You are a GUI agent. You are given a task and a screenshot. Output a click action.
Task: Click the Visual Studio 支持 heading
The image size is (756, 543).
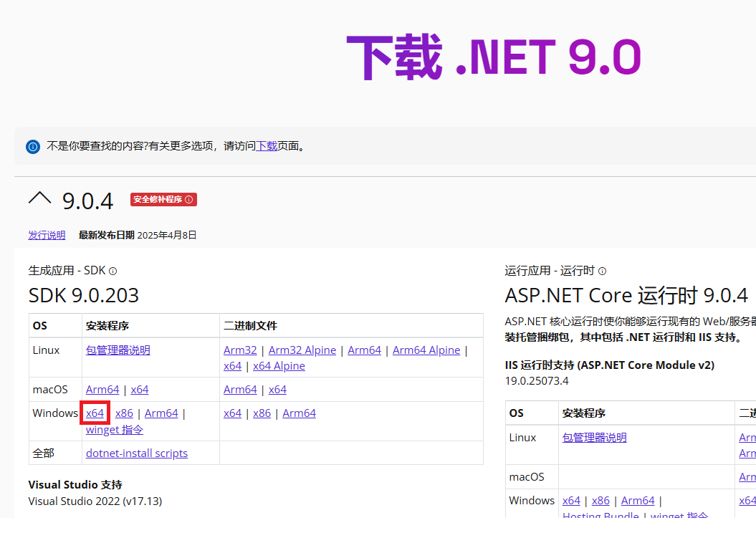click(75, 485)
